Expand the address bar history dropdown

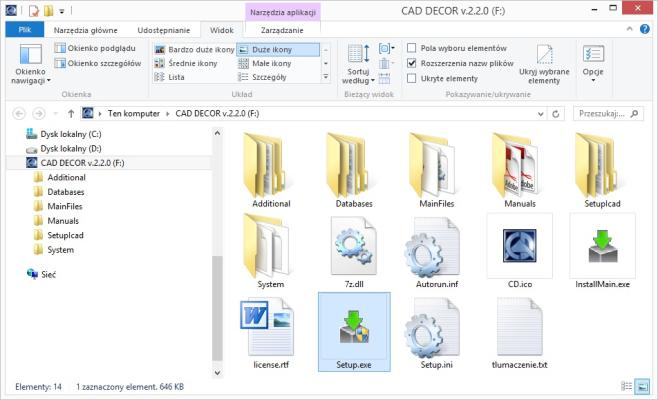pos(540,114)
